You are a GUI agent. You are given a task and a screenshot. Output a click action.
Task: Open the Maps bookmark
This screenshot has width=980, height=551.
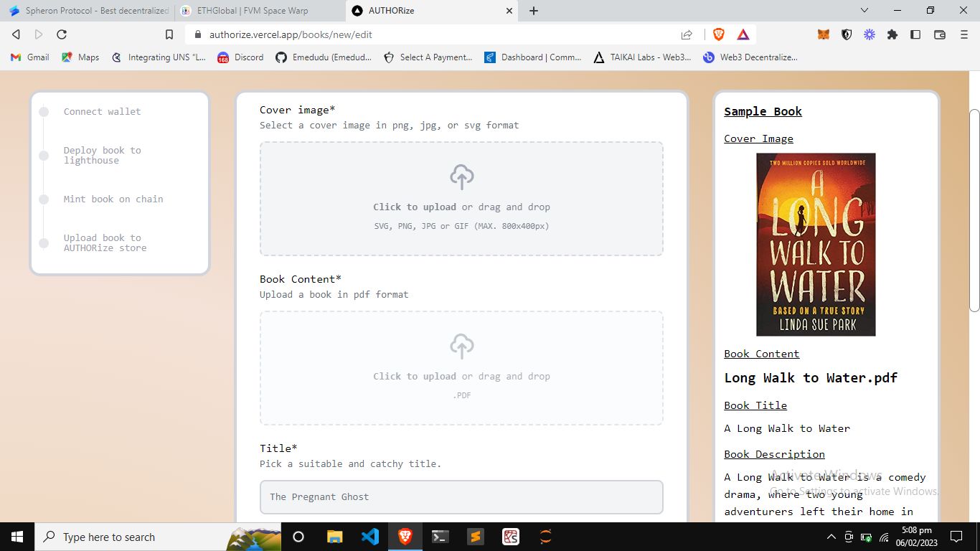point(80,57)
